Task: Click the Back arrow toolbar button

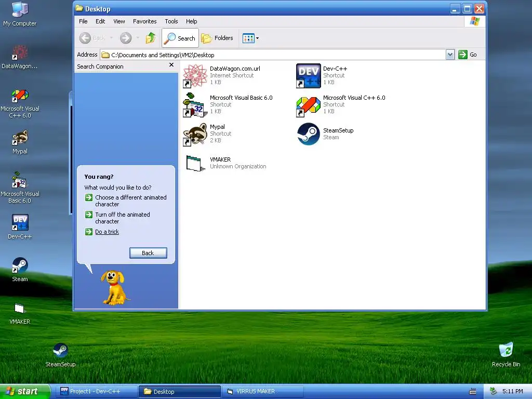Action: tap(85, 38)
